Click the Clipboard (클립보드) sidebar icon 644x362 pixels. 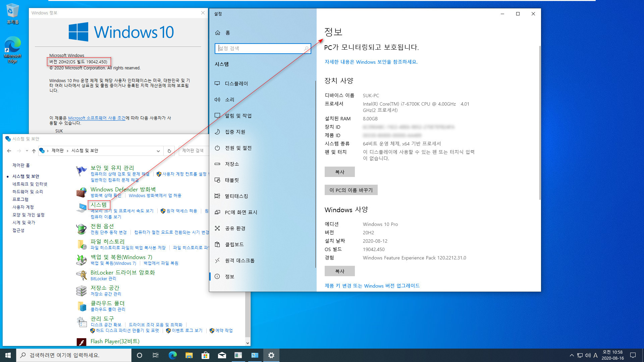[x=217, y=244]
